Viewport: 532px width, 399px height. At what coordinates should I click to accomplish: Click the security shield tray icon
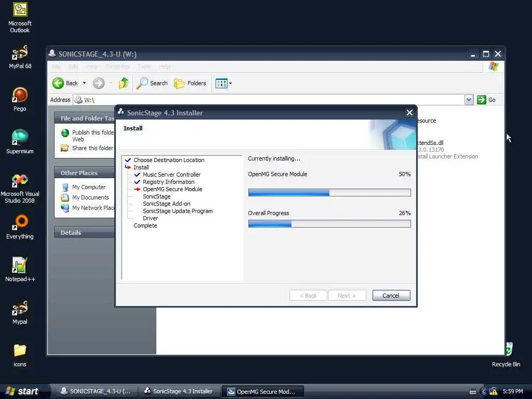(x=494, y=392)
